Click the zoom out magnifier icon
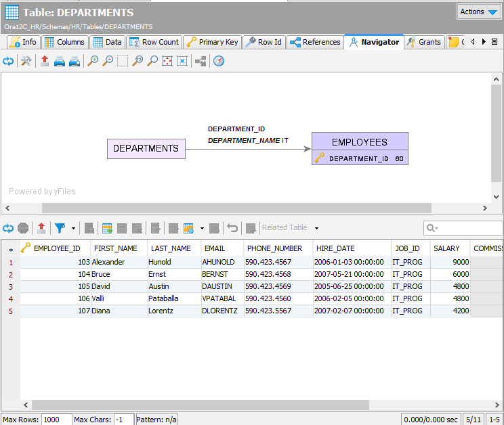This screenshot has width=504, height=425. 107,61
